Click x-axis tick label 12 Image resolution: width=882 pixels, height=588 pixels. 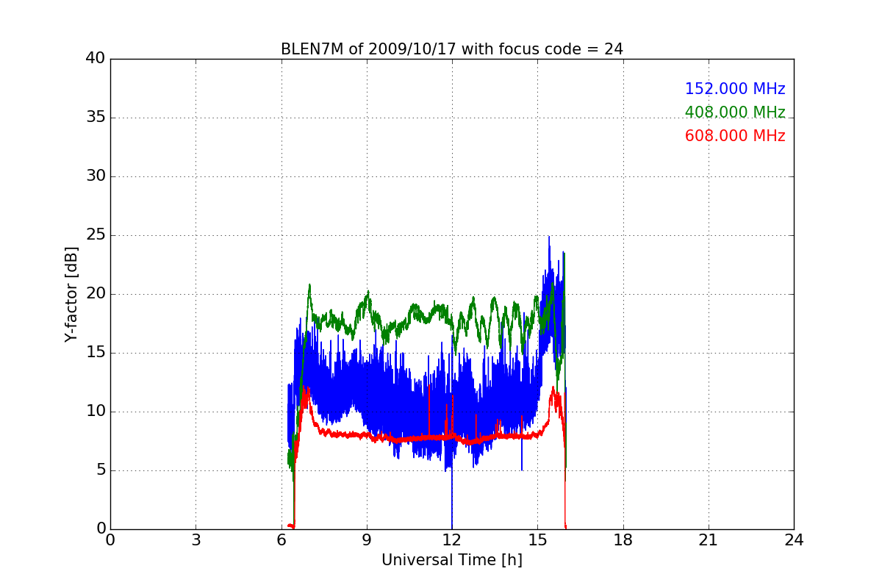[x=452, y=540]
